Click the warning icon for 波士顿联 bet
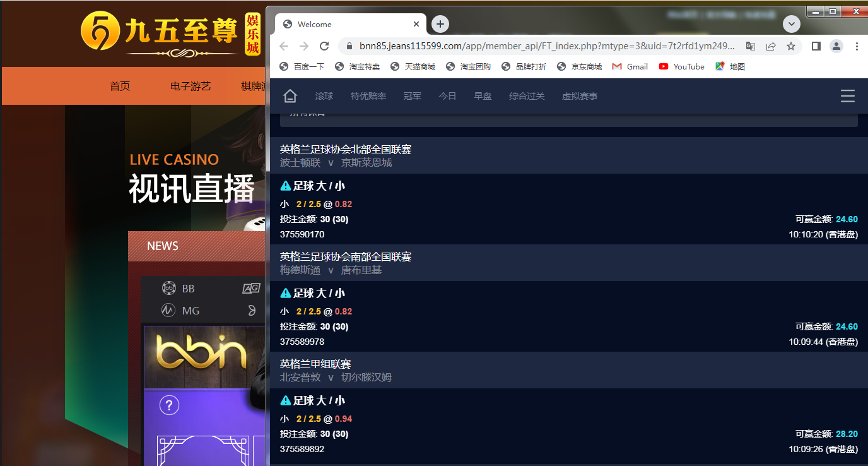This screenshot has width=868, height=466. click(x=286, y=186)
